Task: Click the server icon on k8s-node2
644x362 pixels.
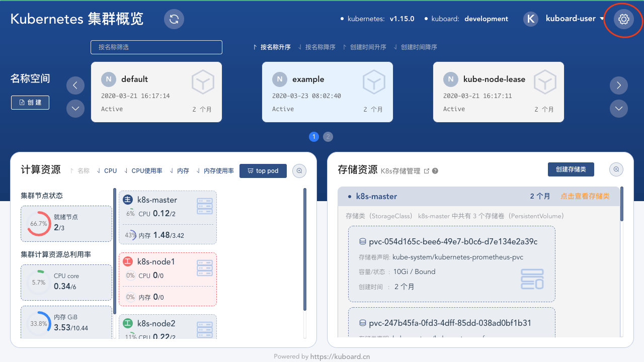Action: (205, 330)
